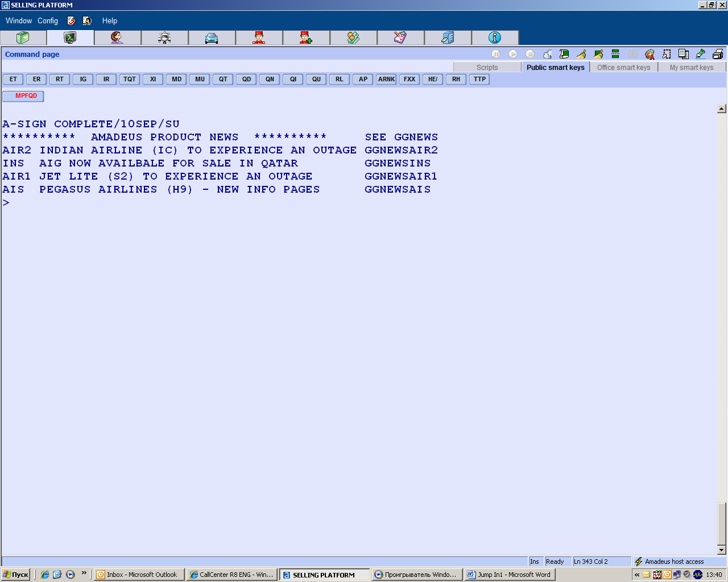The image size is (728, 582).
Task: Click the RT smart key
Action: pyautogui.click(x=60, y=80)
